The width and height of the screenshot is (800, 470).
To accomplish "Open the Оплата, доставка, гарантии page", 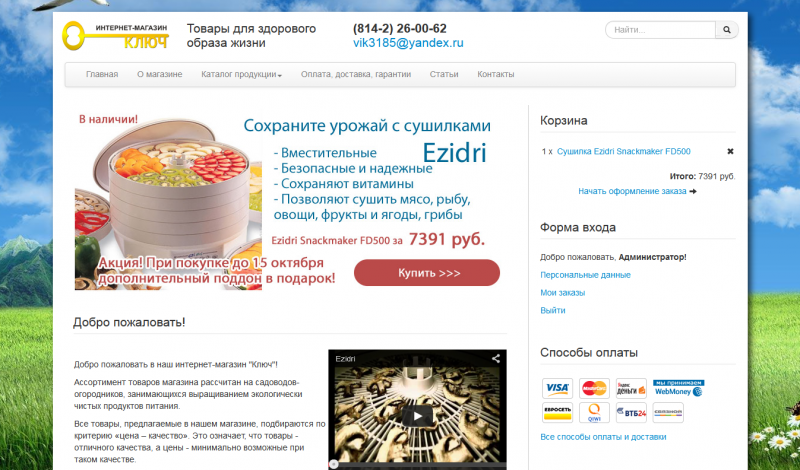I will click(356, 75).
